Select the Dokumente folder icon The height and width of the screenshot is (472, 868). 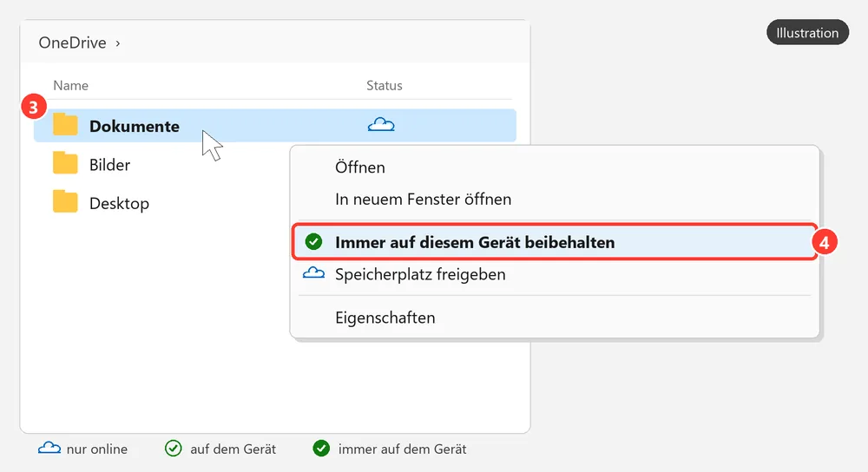pos(65,125)
